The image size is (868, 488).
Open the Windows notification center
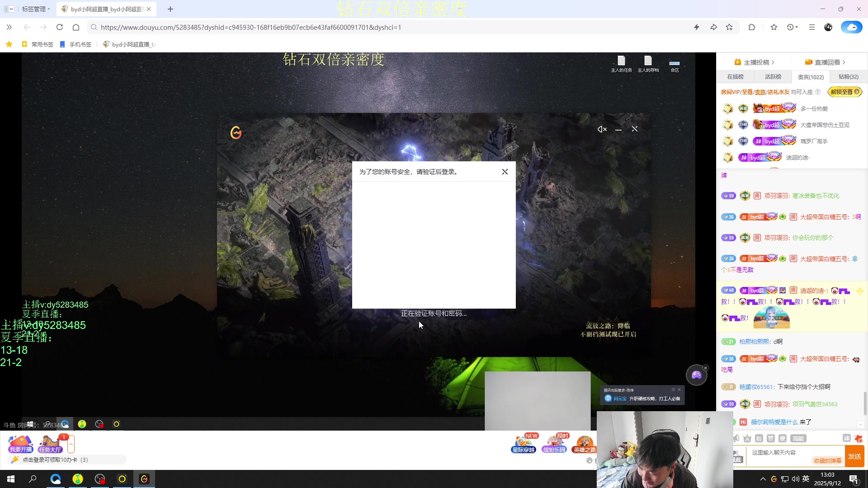coord(854,479)
